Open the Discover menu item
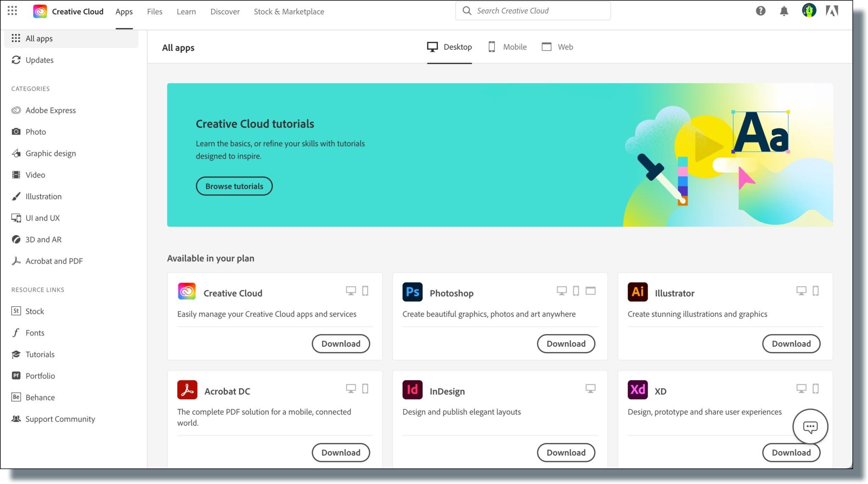 point(225,11)
